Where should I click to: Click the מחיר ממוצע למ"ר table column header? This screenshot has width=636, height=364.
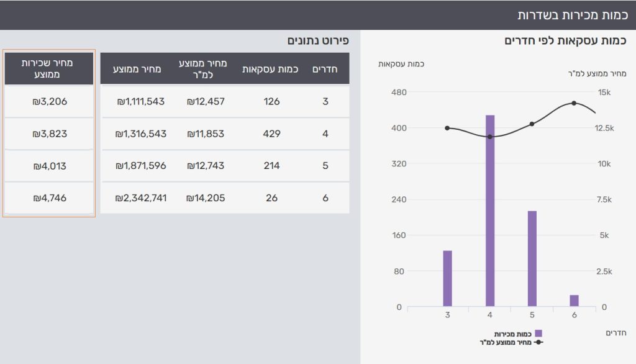click(x=206, y=69)
